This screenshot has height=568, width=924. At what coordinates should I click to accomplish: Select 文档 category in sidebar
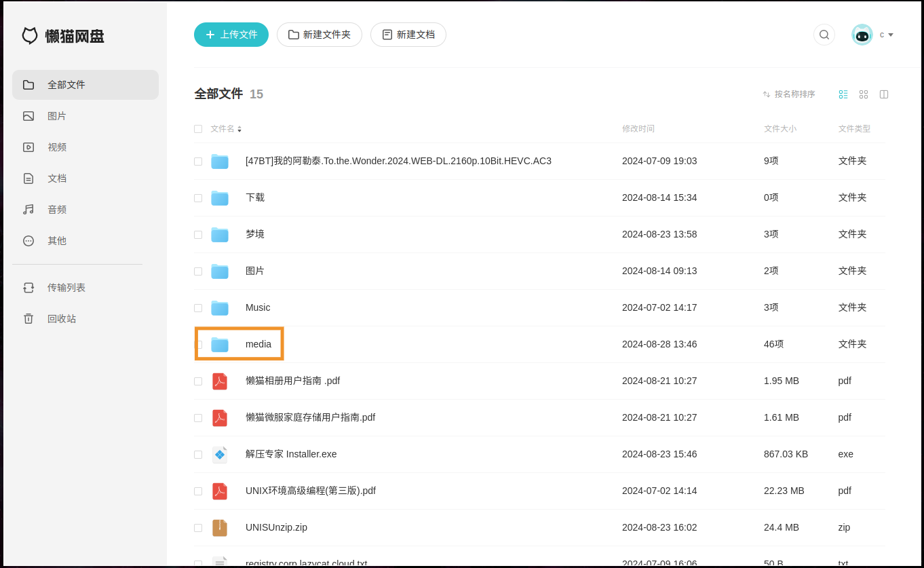(85, 178)
